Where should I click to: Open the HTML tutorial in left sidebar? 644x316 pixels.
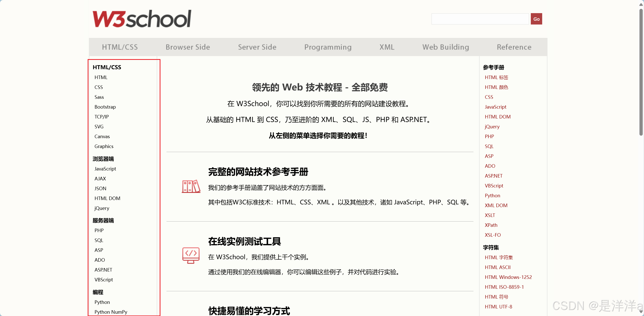point(101,77)
